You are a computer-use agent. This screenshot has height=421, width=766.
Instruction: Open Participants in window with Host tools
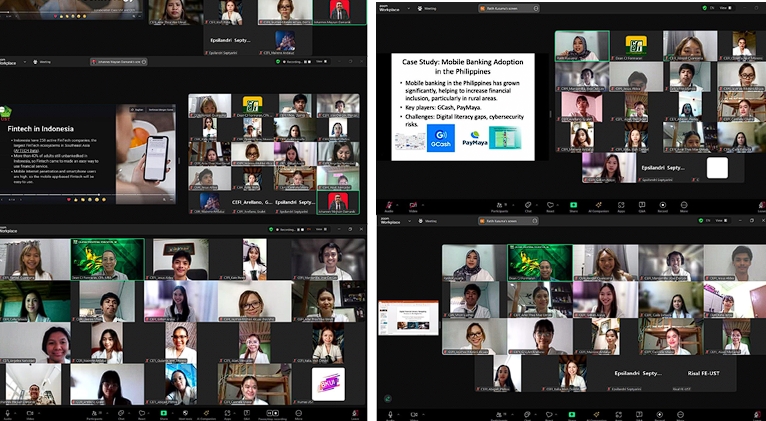point(94,413)
